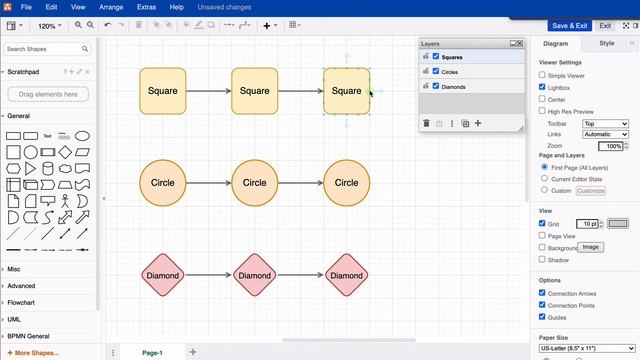This screenshot has width=640, height=360.
Task: Open the layer options three-dot menu
Action: tap(452, 123)
